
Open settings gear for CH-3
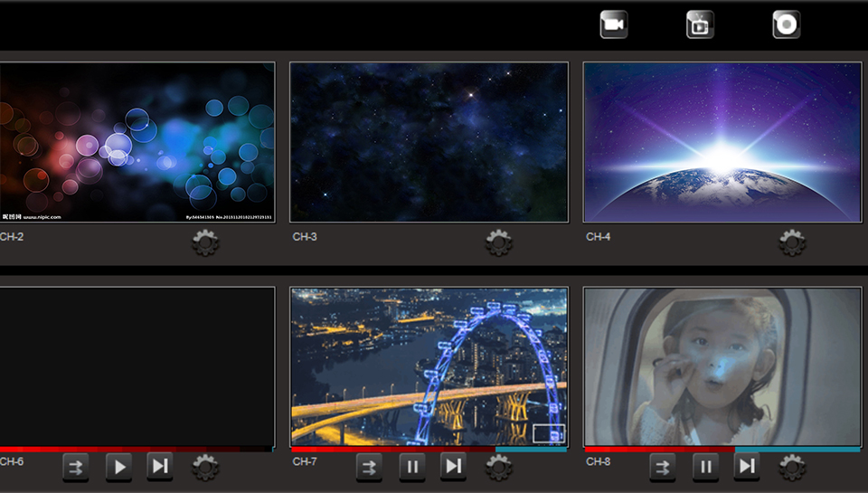click(498, 242)
